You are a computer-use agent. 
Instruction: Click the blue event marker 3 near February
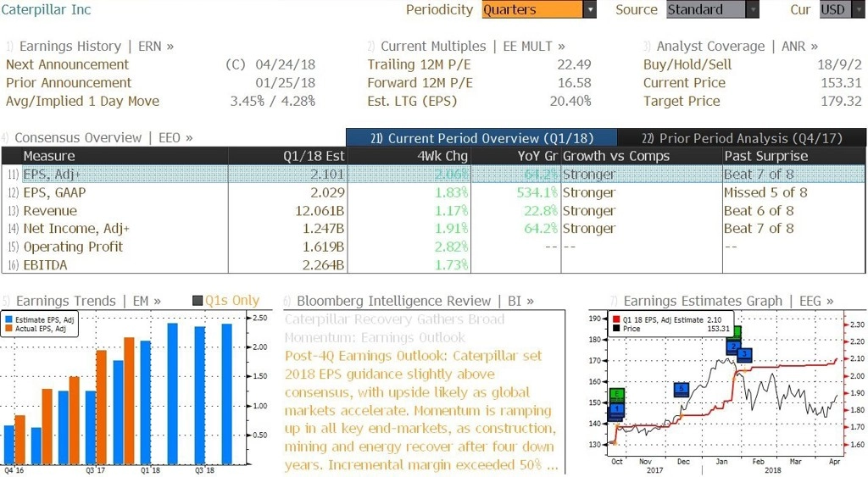[744, 355]
